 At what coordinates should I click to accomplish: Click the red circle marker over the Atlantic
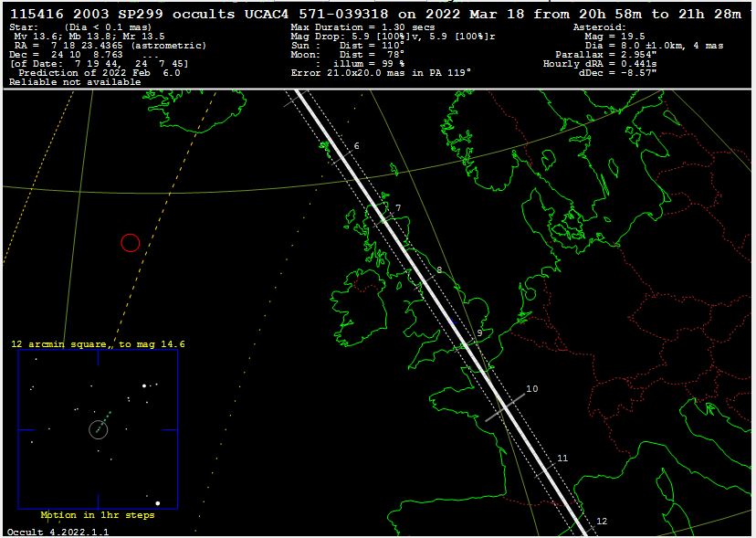coord(131,242)
